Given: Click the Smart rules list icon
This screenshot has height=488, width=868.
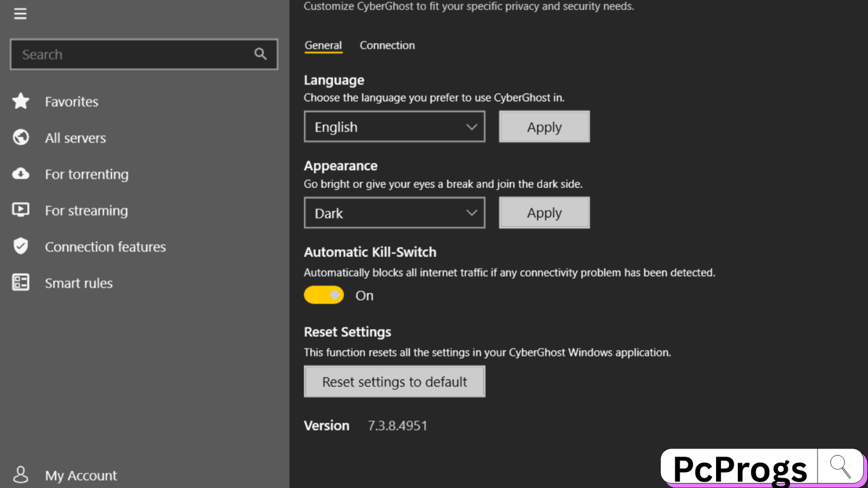Looking at the screenshot, I should coord(21,282).
